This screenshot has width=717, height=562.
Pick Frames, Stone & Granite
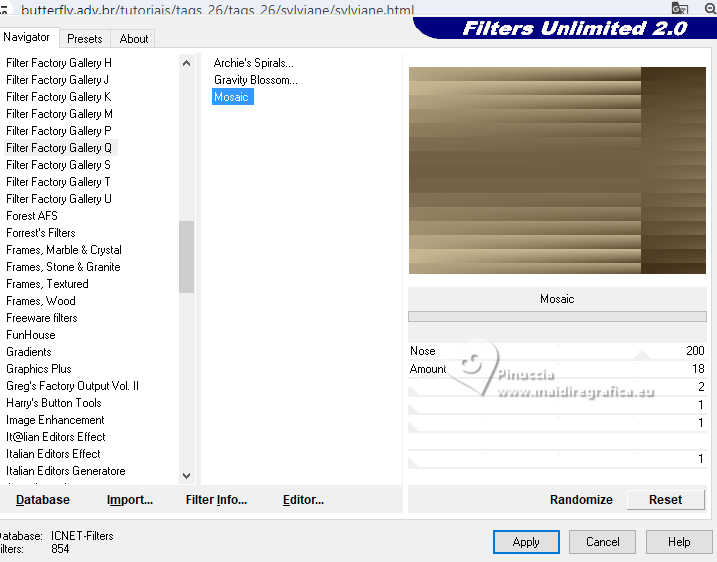point(63,267)
